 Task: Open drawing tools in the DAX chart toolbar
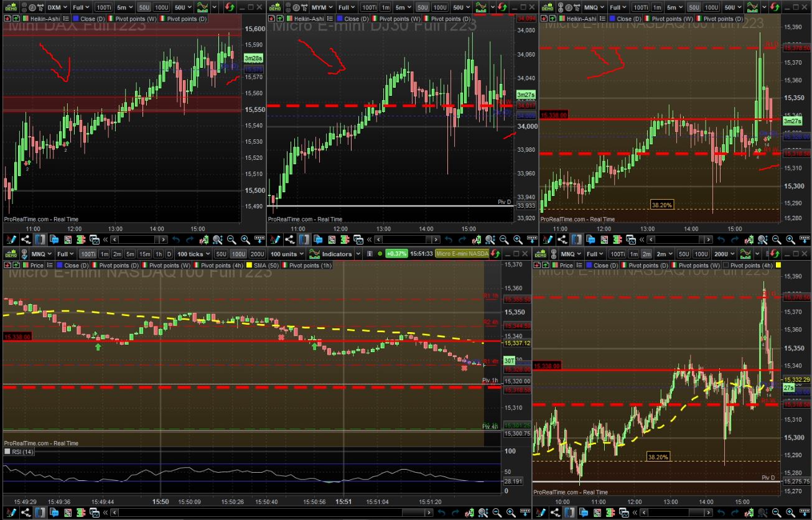pos(11,239)
